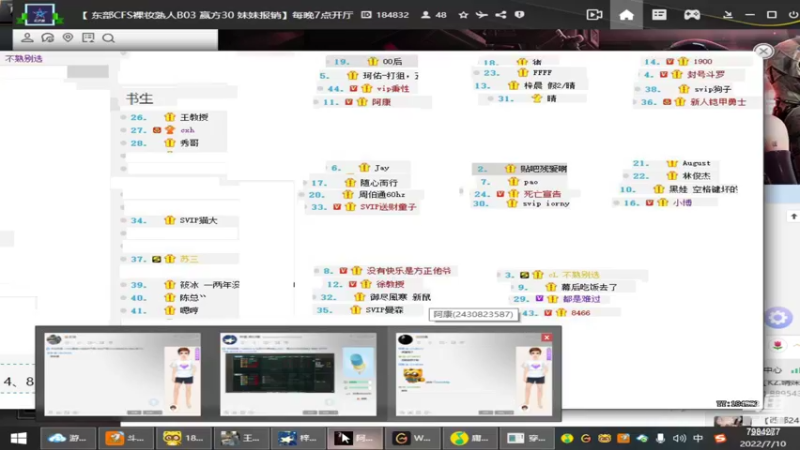
Task: Click the power exit icon at top right
Action: tap(793, 15)
